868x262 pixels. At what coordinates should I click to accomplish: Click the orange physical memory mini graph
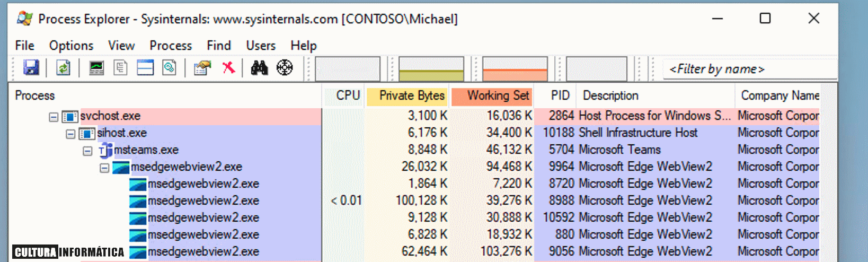[x=515, y=69]
